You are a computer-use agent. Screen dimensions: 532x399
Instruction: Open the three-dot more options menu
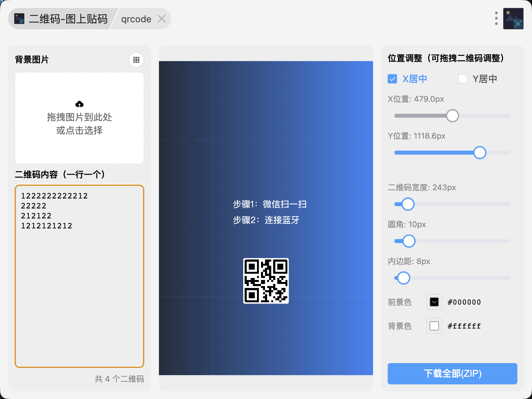(496, 19)
